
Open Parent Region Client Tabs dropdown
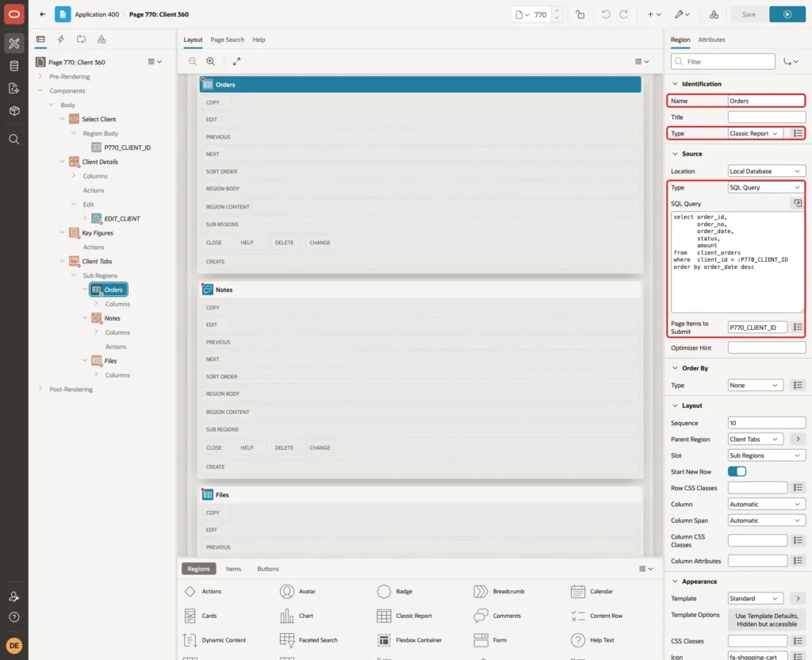(755, 439)
